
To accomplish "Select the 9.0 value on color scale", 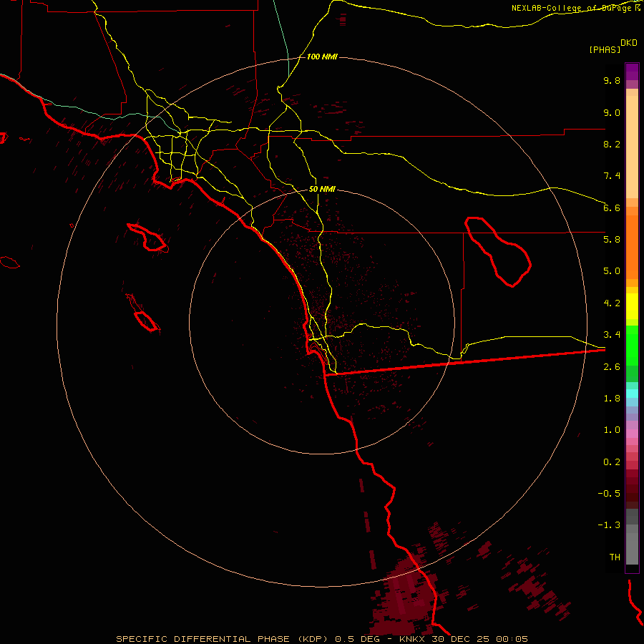I will coord(612,113).
